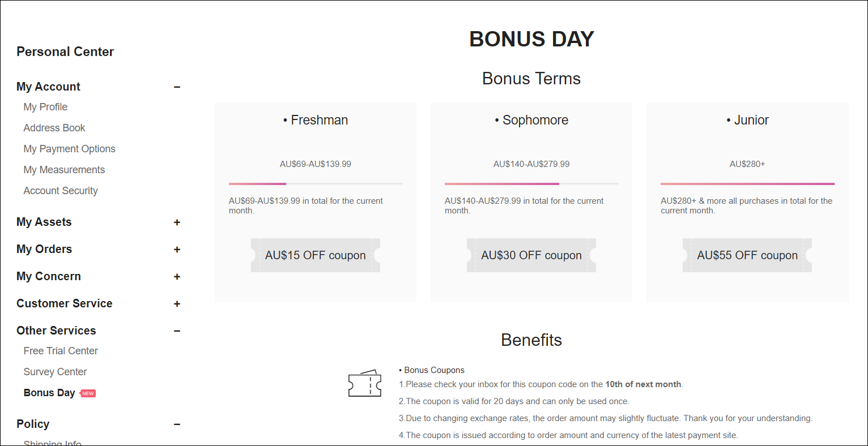Open the Survey Center
Viewport: 868px width, 446px height.
(x=55, y=372)
